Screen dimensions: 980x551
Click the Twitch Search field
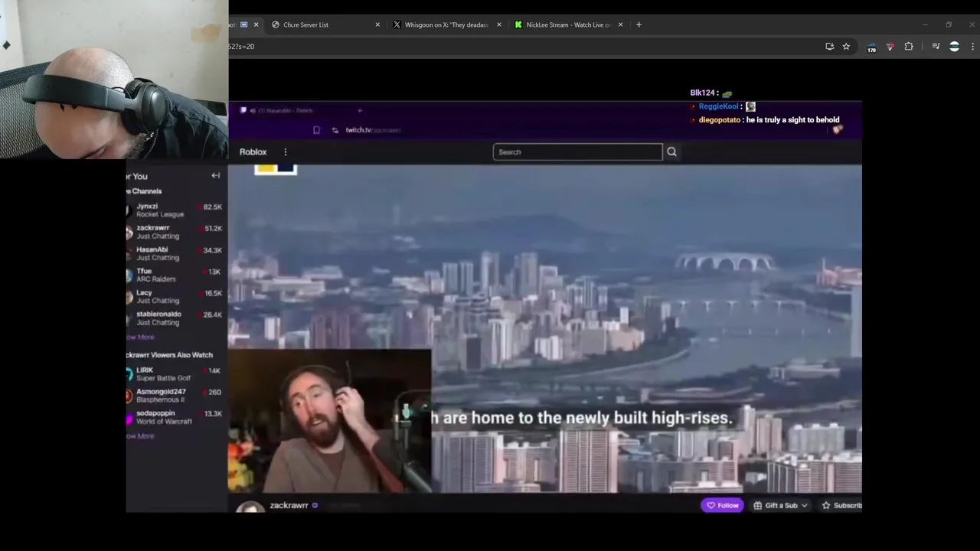click(x=577, y=152)
